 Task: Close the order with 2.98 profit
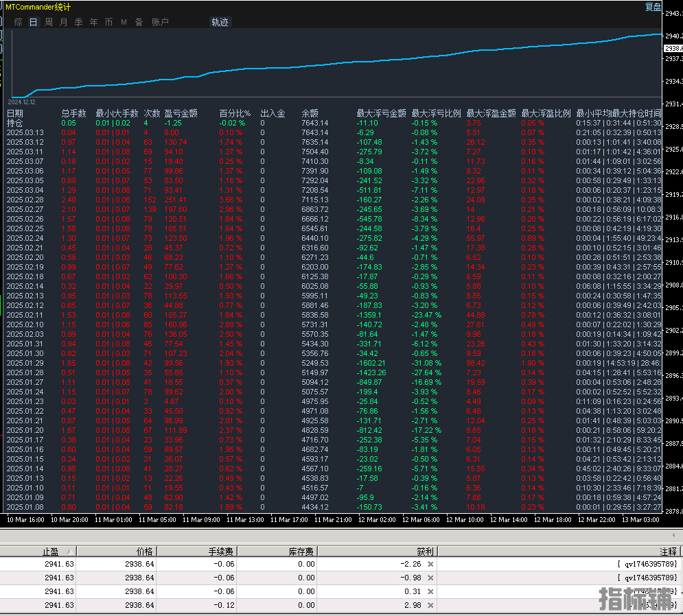pyautogui.click(x=430, y=605)
